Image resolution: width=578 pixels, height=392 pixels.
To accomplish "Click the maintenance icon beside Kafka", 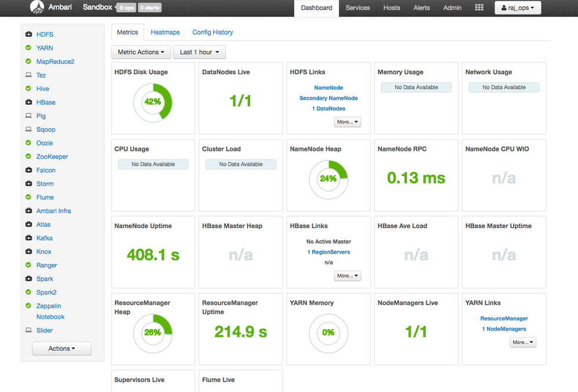I will coord(28,238).
